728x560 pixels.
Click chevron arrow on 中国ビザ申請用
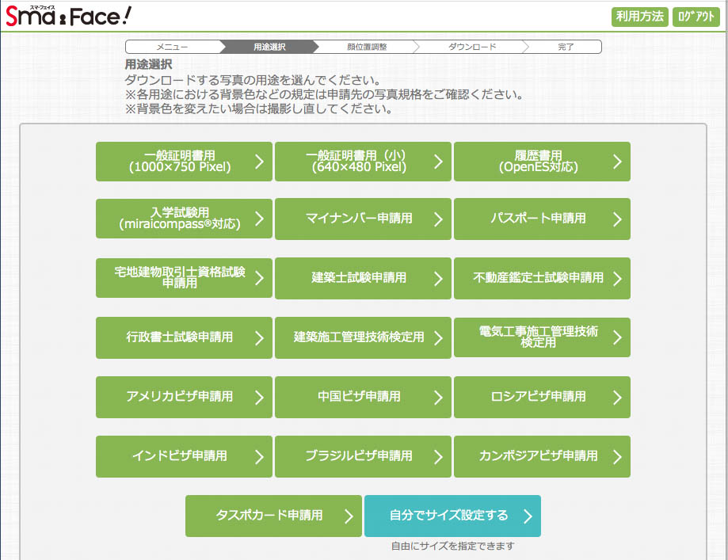pyautogui.click(x=438, y=398)
